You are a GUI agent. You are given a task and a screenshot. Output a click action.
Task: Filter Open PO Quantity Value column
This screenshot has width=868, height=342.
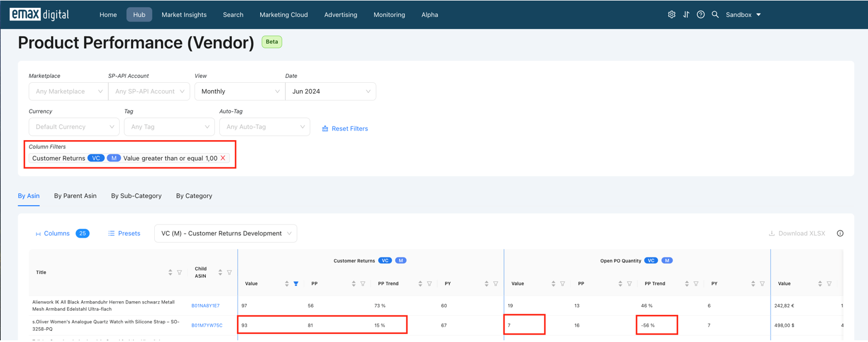(x=562, y=284)
